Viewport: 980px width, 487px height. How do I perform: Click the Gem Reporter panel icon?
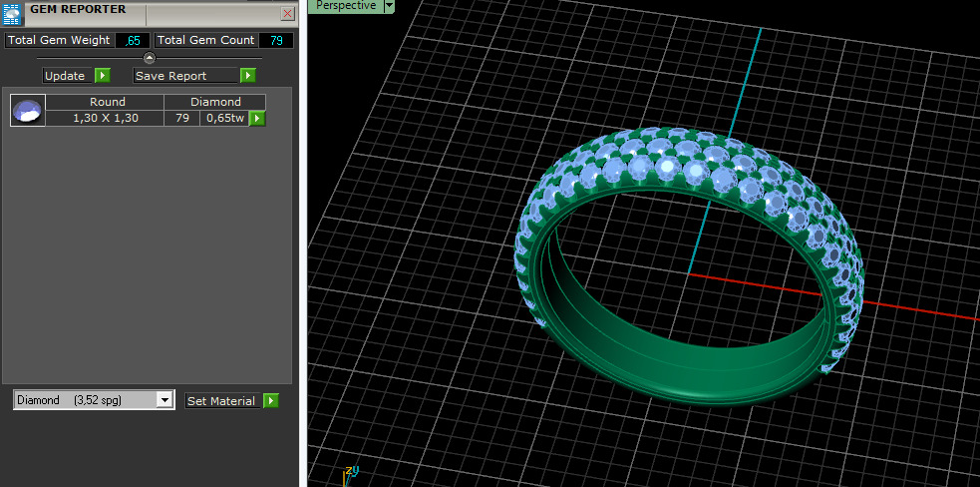[13, 13]
